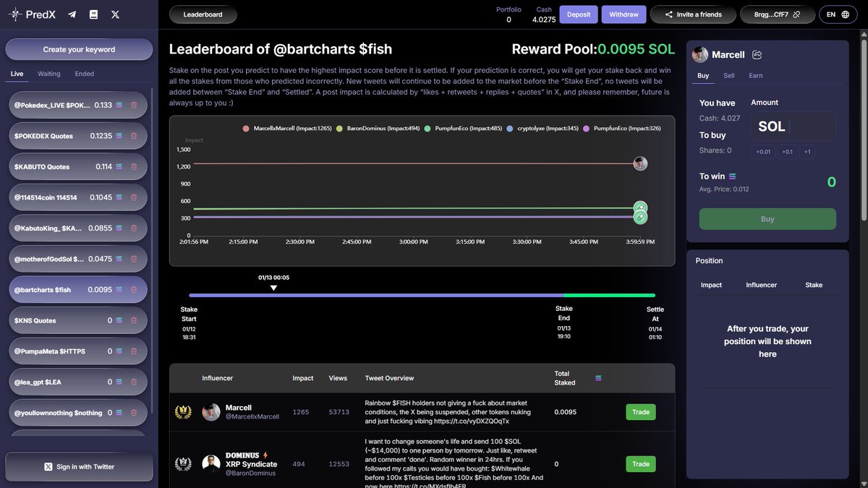Click the PredX logo
This screenshot has width=868, height=488.
pos(31,14)
